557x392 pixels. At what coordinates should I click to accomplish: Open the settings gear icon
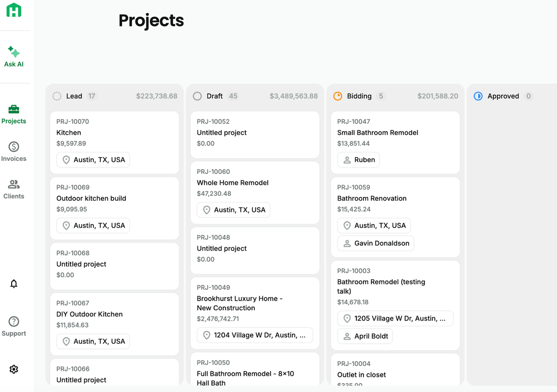coord(14,369)
